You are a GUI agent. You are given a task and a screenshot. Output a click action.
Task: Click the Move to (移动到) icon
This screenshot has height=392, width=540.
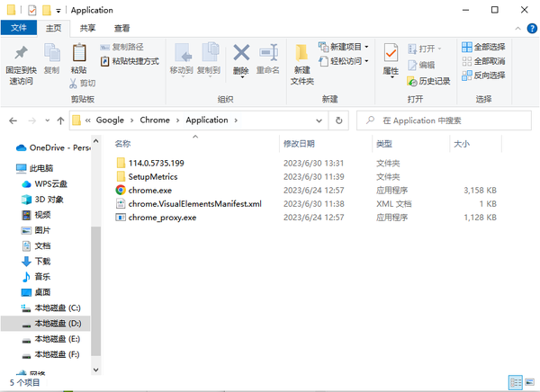tap(182, 53)
